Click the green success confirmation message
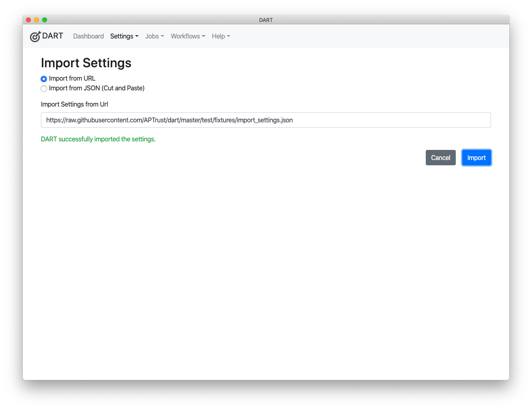 [x=98, y=139]
